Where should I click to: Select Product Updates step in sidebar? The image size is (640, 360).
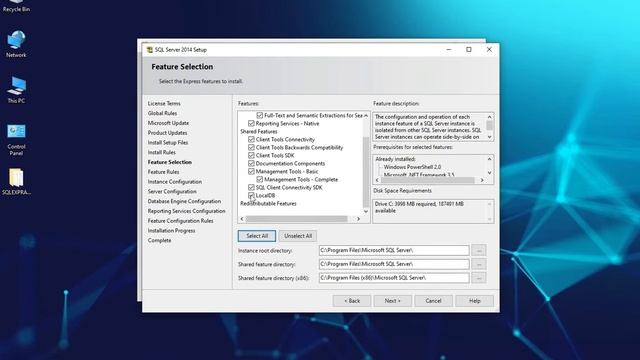pos(167,133)
